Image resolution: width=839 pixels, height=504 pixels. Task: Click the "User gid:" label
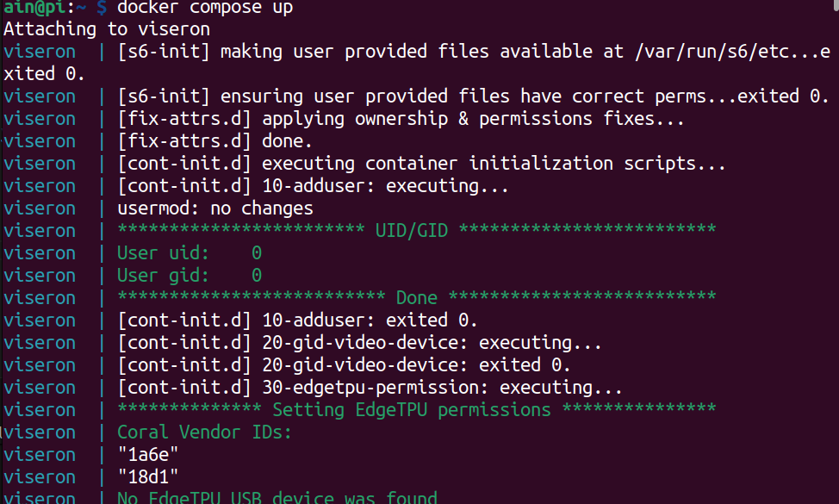click(163, 276)
